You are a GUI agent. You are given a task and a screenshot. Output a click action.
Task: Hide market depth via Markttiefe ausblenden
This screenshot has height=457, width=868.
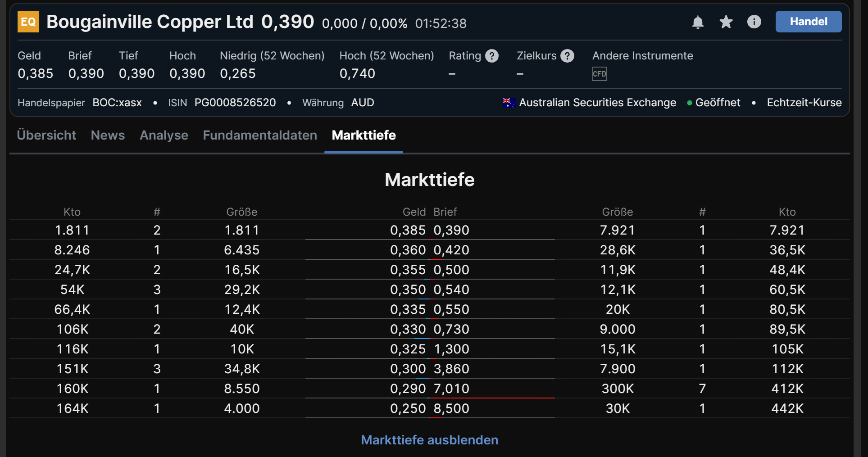430,440
